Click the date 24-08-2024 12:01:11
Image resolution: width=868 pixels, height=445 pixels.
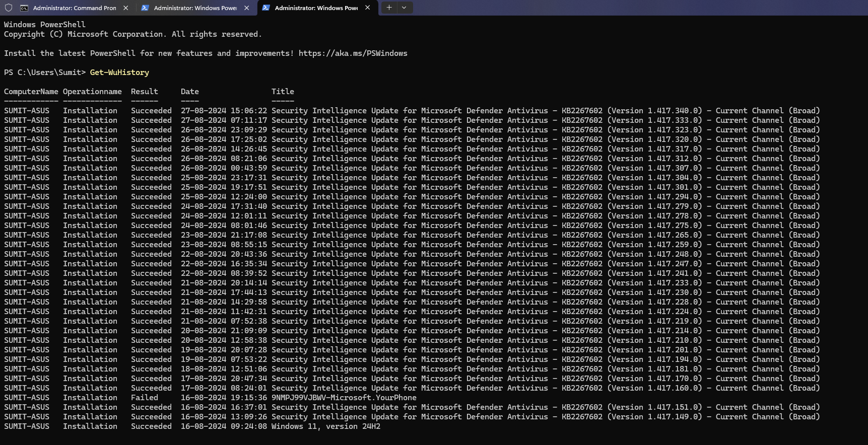(224, 216)
